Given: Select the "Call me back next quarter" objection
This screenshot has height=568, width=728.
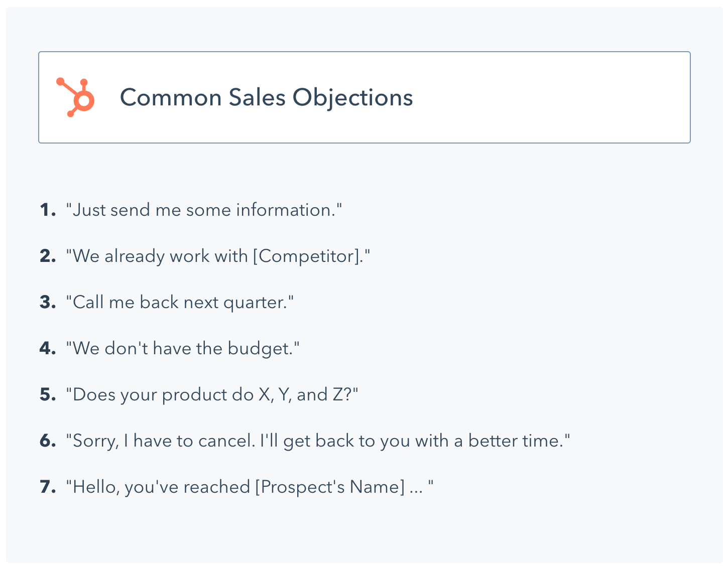Looking at the screenshot, I should [180, 302].
